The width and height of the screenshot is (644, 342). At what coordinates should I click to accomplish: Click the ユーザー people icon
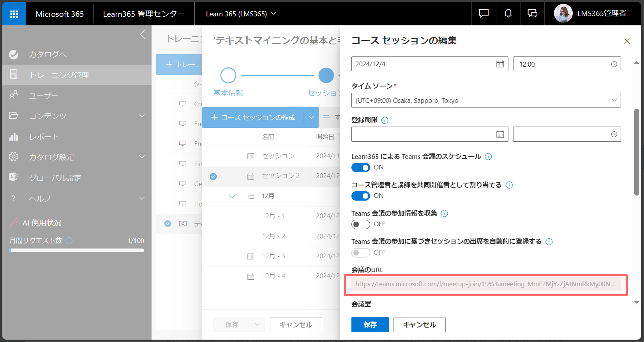coord(14,95)
